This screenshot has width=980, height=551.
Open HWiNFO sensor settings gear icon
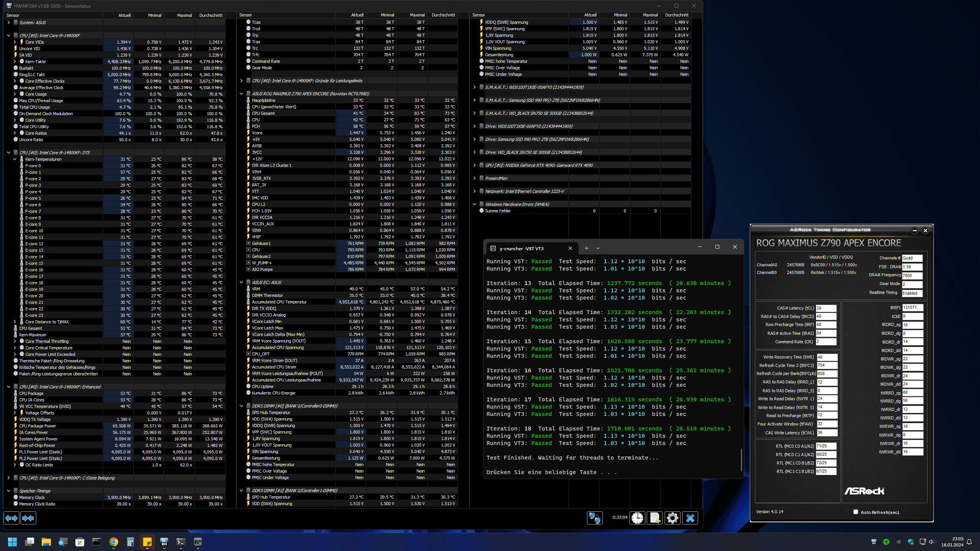tap(673, 518)
